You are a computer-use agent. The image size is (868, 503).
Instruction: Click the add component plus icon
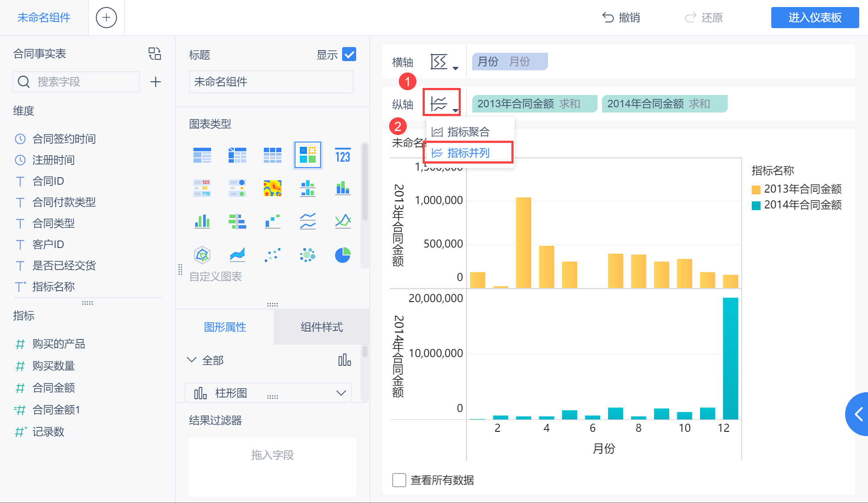pos(106,18)
